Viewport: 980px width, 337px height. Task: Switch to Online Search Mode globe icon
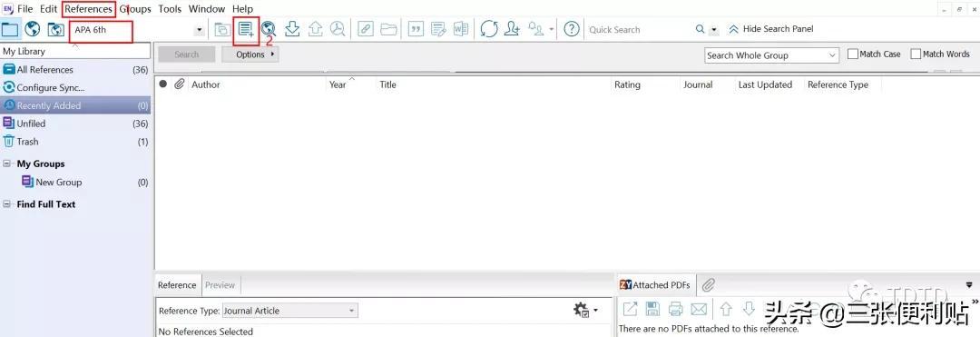(33, 29)
